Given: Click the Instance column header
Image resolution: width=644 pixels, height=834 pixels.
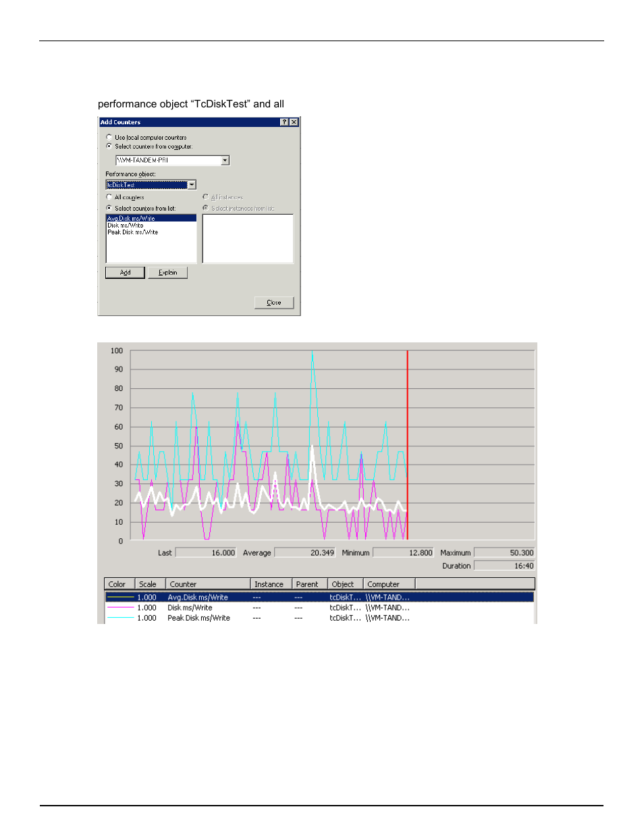Looking at the screenshot, I should coord(271,584).
